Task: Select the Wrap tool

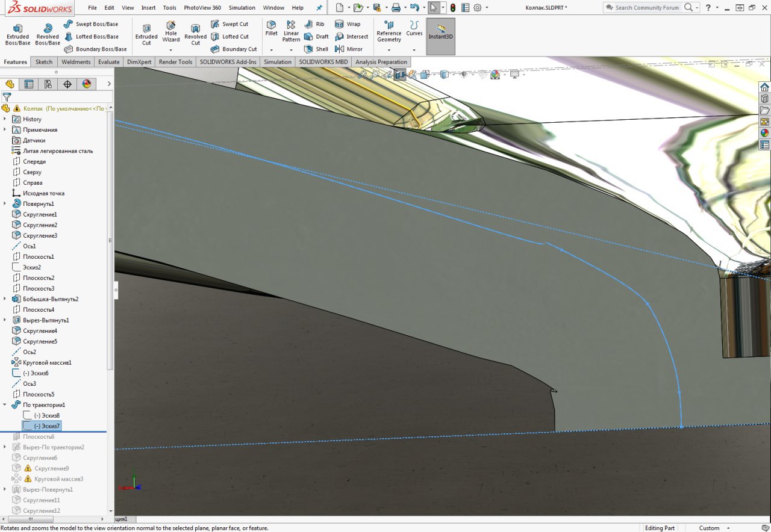Action: pyautogui.click(x=348, y=24)
